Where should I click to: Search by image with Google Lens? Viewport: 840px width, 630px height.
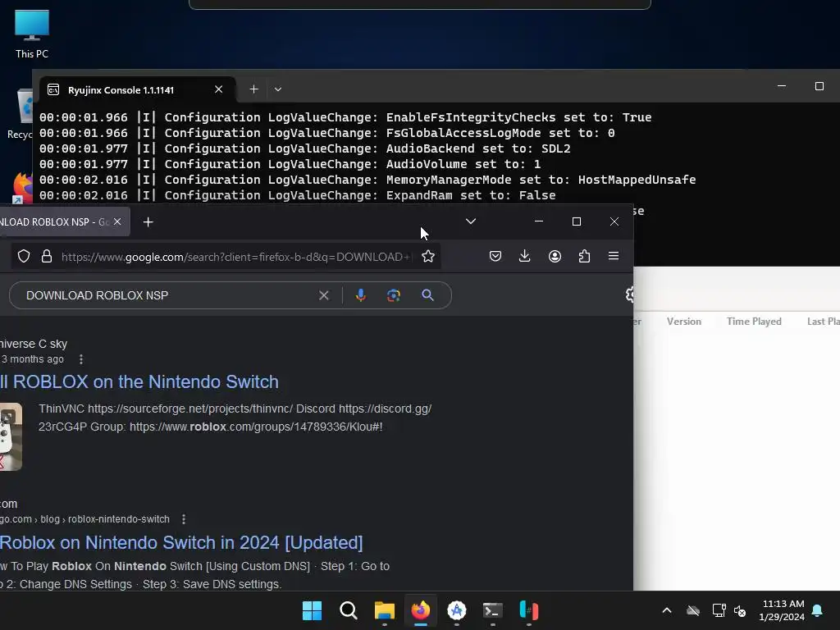(394, 295)
